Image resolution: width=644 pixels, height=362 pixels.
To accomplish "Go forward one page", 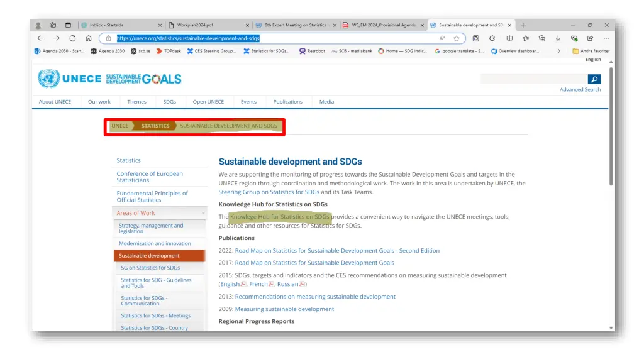I will click(x=56, y=38).
